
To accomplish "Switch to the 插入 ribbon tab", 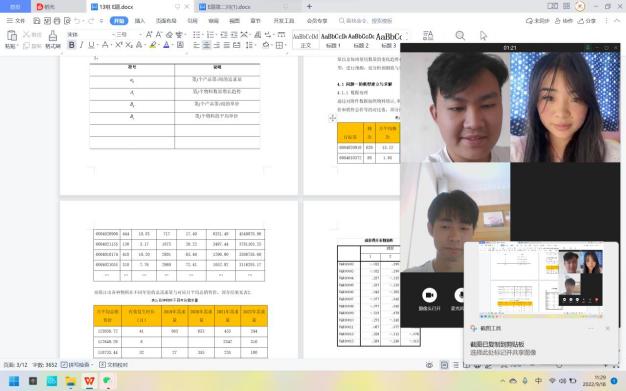I will pyautogui.click(x=140, y=20).
